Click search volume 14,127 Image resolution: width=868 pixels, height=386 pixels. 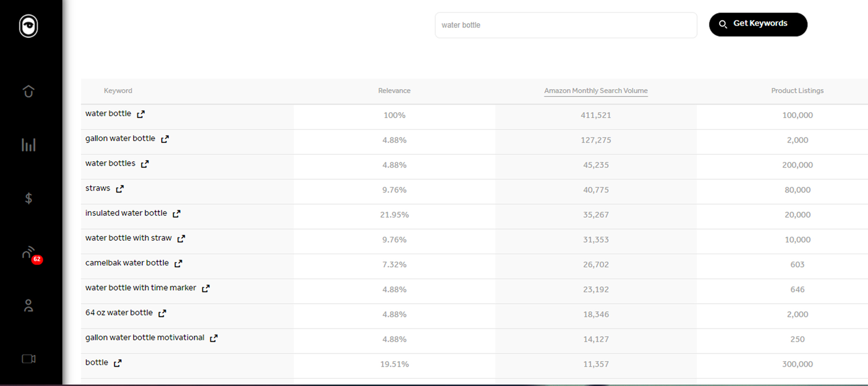pyautogui.click(x=596, y=339)
